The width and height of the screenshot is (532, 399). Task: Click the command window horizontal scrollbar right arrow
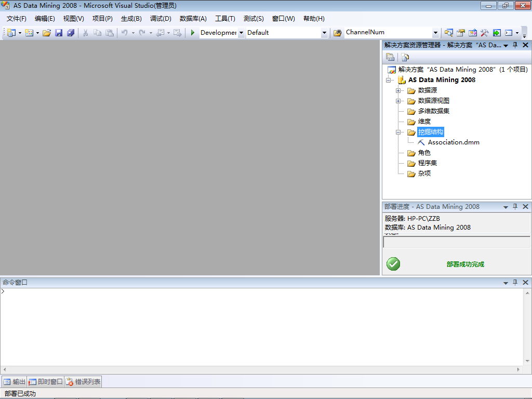(518, 369)
